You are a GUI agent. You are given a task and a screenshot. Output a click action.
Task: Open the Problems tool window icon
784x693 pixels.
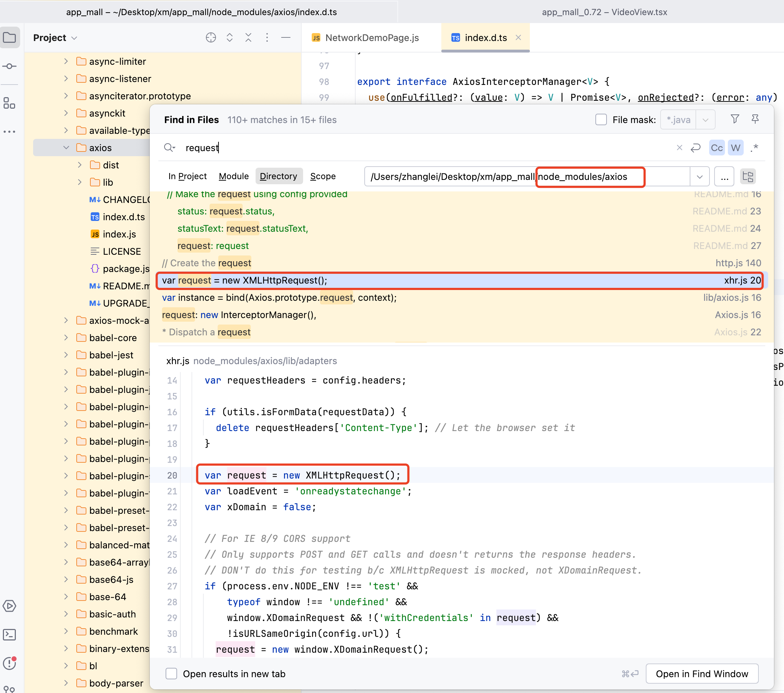[9, 663]
